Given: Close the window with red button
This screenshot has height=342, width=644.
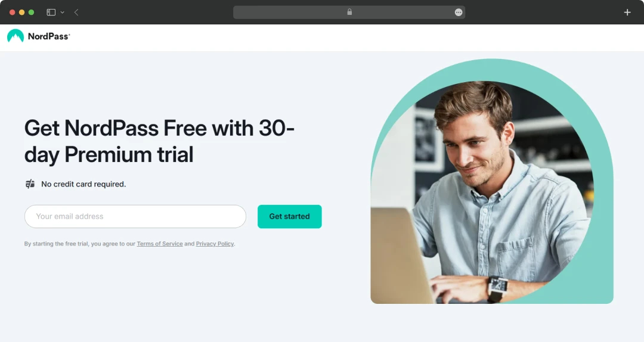Looking at the screenshot, I should [13, 13].
